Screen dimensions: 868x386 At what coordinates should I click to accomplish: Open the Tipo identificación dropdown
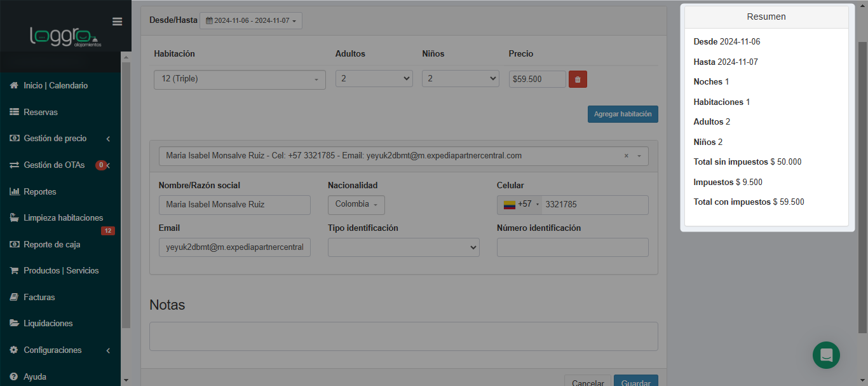403,247
